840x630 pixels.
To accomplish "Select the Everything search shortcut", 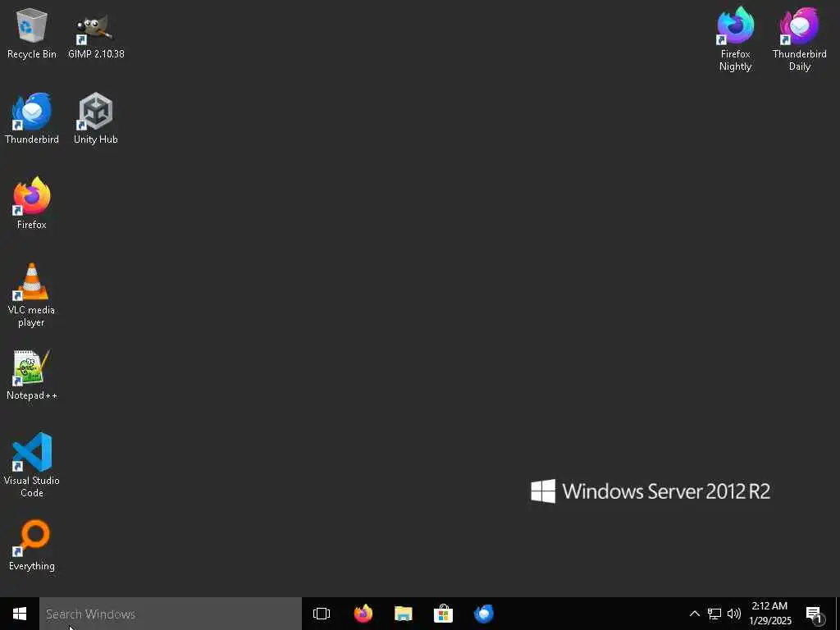I will [32, 545].
